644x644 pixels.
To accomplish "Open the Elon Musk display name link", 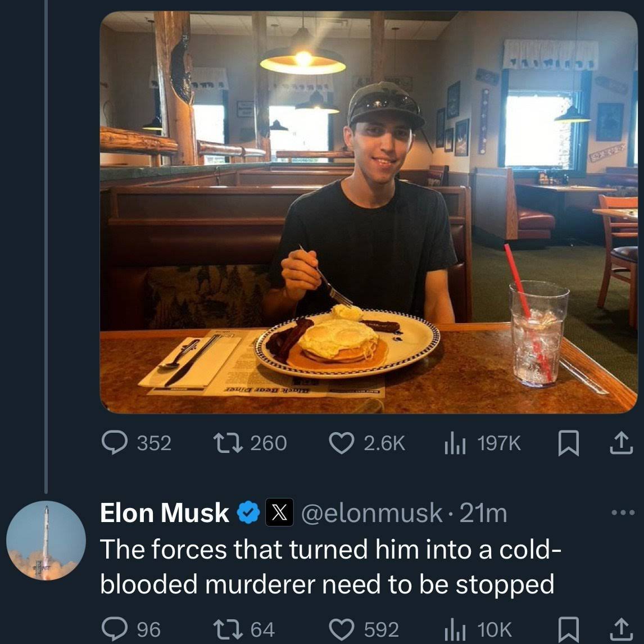I will click(x=164, y=513).
